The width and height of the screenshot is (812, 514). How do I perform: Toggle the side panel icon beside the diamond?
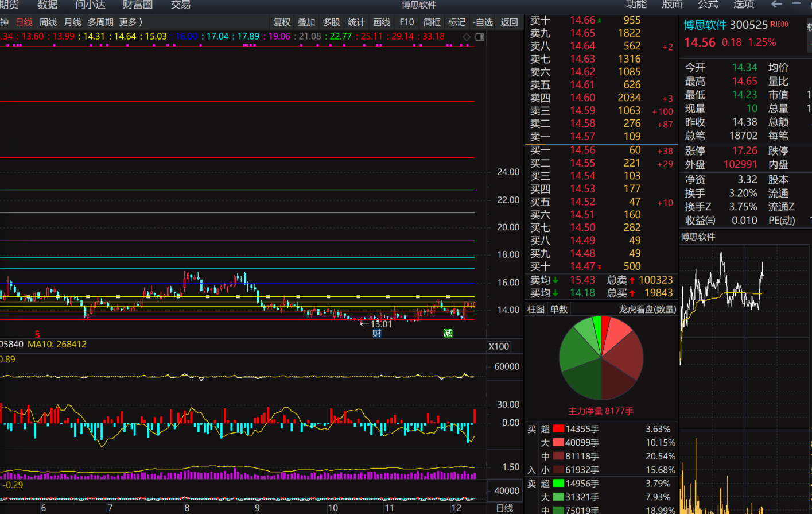tap(480, 37)
